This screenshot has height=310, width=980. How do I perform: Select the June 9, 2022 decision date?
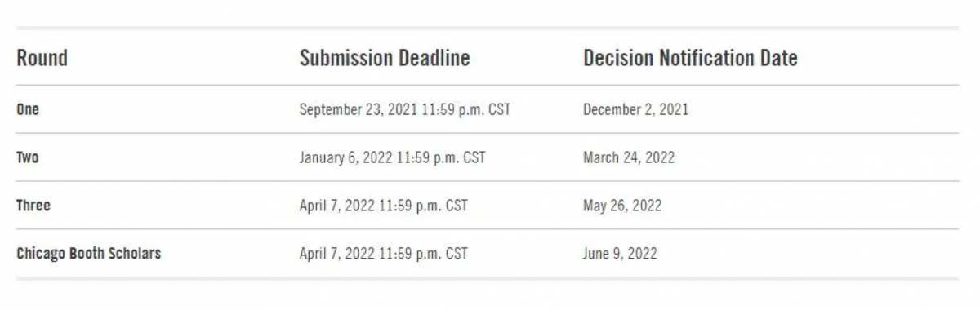point(620,254)
